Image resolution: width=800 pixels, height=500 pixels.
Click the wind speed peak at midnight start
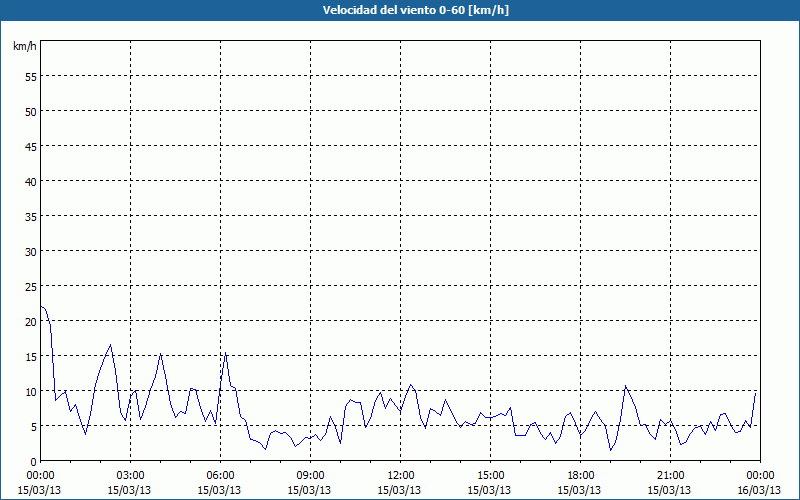point(41,307)
